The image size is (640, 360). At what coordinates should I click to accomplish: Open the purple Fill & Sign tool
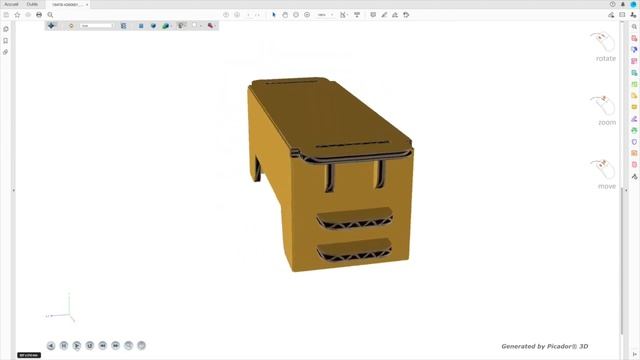pos(634,119)
